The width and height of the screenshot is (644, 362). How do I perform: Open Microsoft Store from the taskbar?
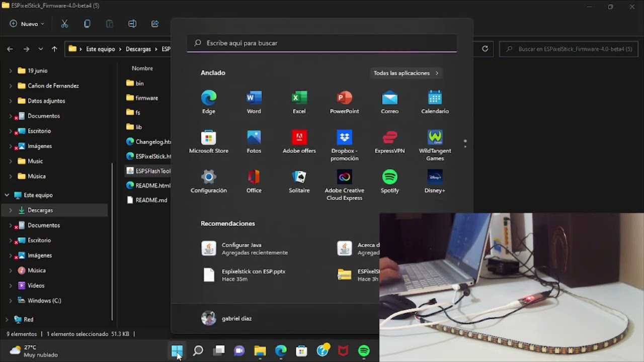click(301, 351)
